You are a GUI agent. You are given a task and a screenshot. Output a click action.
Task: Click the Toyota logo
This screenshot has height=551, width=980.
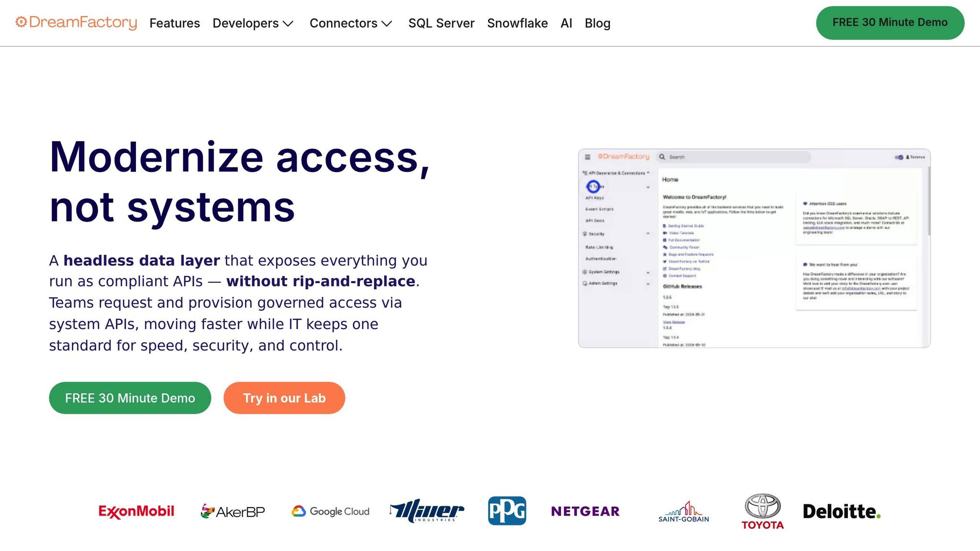(x=762, y=511)
